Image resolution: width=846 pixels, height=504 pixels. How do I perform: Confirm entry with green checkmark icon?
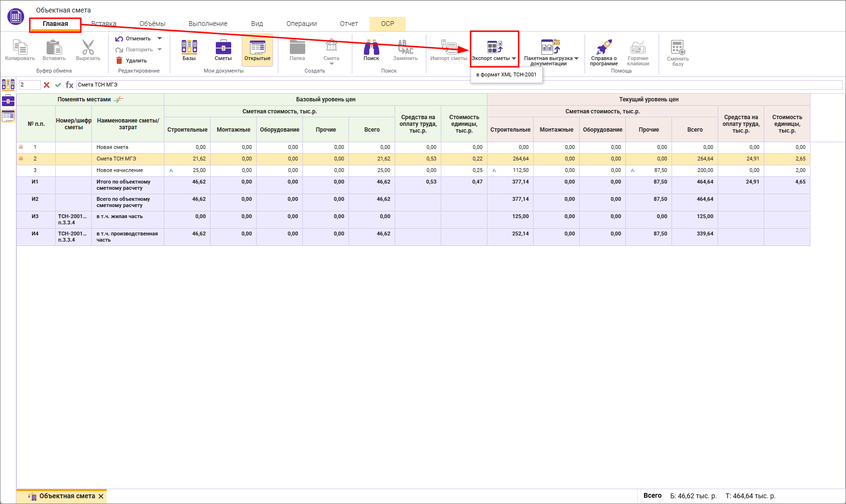coord(58,85)
